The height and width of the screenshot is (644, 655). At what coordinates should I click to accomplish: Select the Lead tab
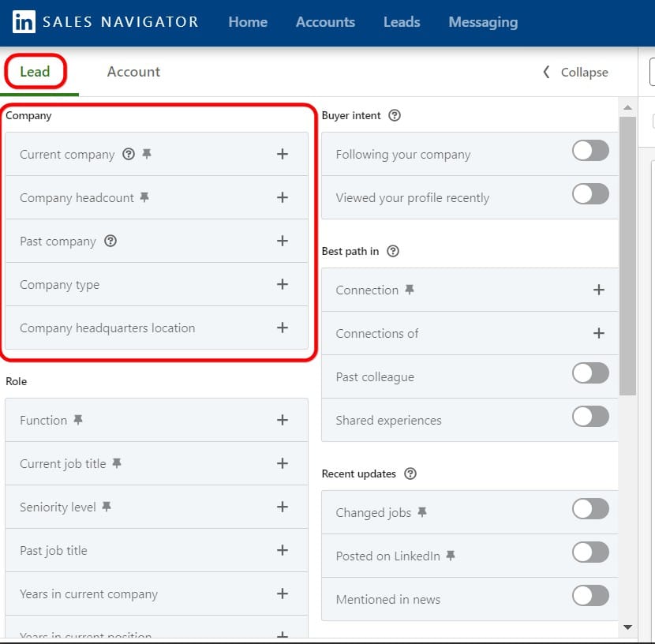(x=35, y=71)
